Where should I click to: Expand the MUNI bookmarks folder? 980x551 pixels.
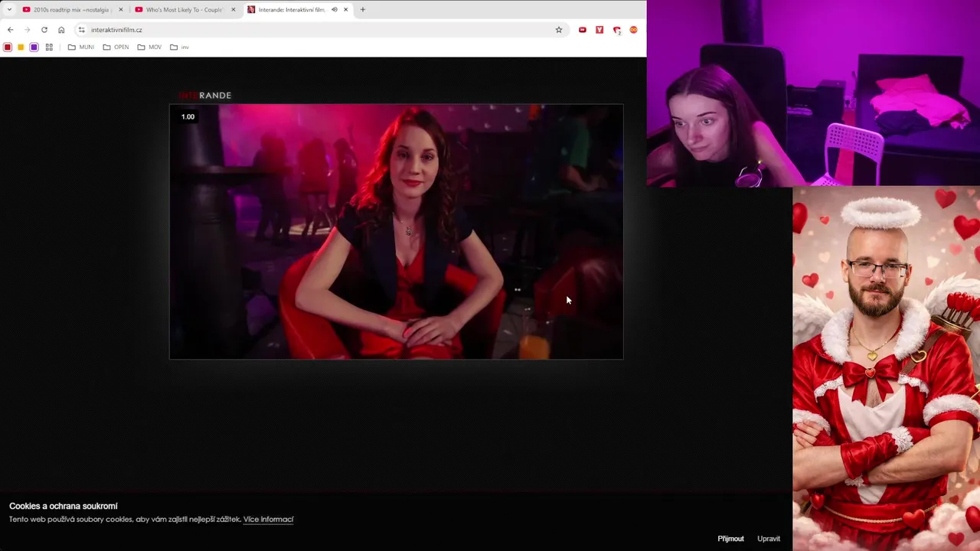pyautogui.click(x=81, y=47)
